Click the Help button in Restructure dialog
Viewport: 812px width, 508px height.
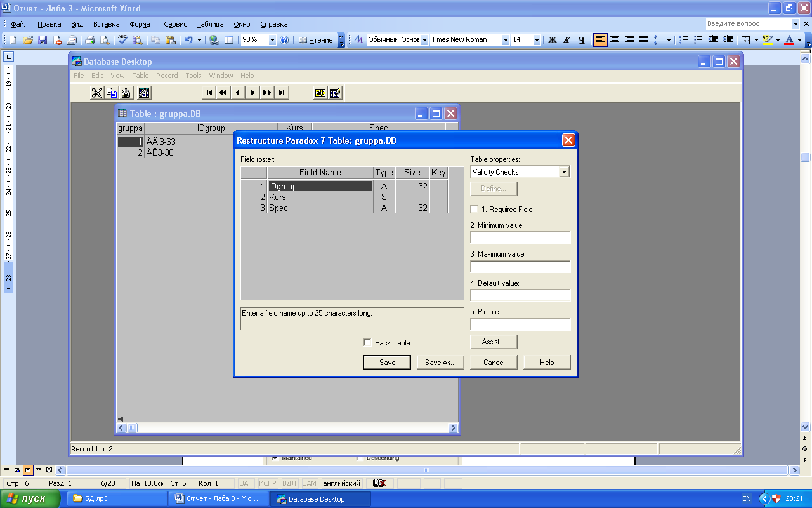click(x=547, y=362)
